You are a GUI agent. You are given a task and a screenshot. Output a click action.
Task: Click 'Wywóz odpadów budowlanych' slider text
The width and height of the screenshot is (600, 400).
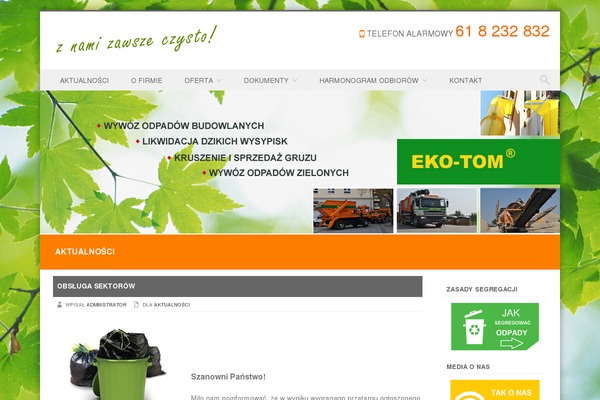(x=184, y=126)
